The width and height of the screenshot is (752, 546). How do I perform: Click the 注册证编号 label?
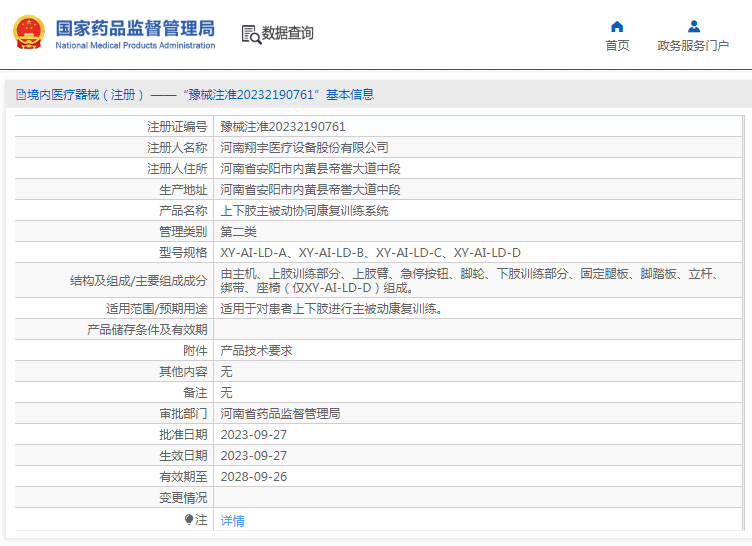pos(177,127)
